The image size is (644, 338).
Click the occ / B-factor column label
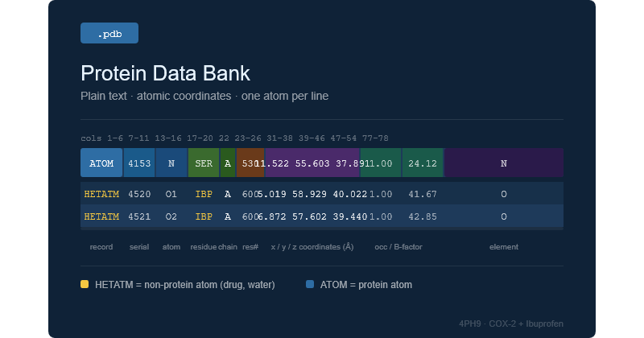[398, 247]
